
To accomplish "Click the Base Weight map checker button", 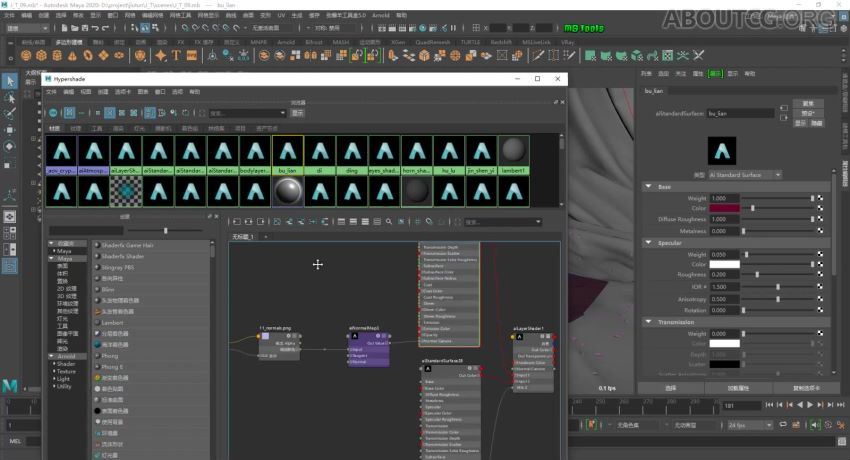I will [820, 198].
